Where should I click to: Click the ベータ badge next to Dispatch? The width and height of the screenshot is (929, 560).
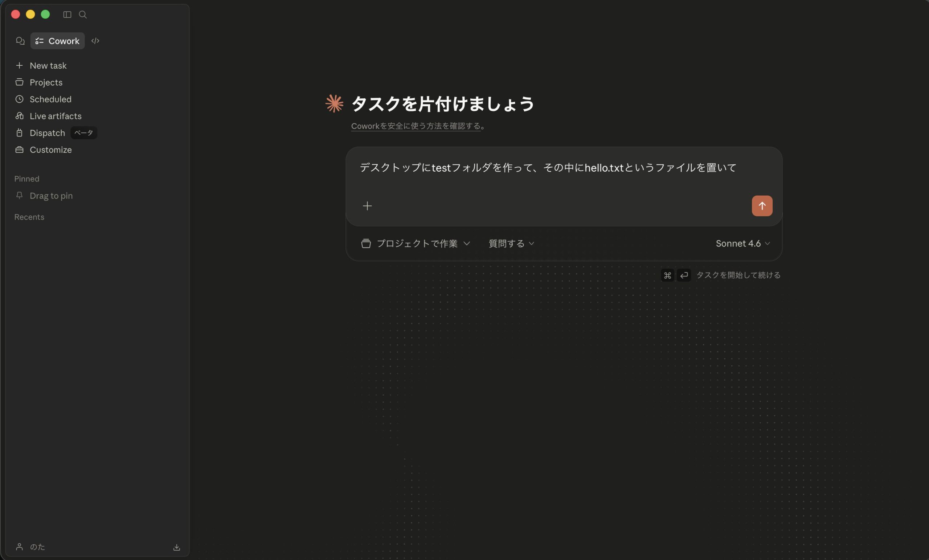click(x=84, y=133)
